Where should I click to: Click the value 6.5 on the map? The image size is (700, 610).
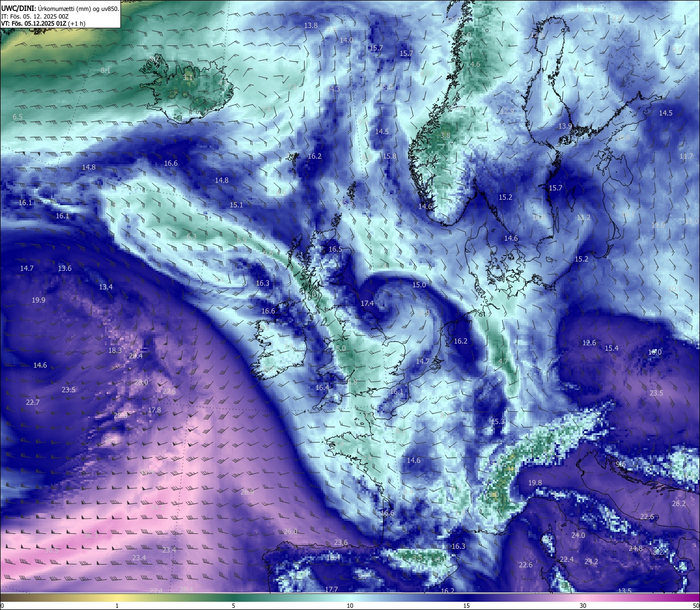click(x=17, y=117)
